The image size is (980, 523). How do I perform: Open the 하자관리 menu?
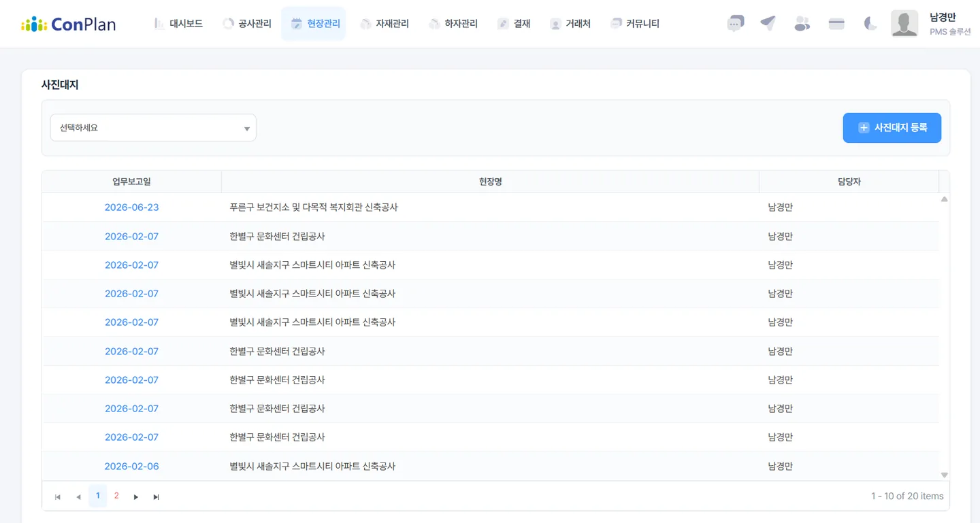pos(453,24)
